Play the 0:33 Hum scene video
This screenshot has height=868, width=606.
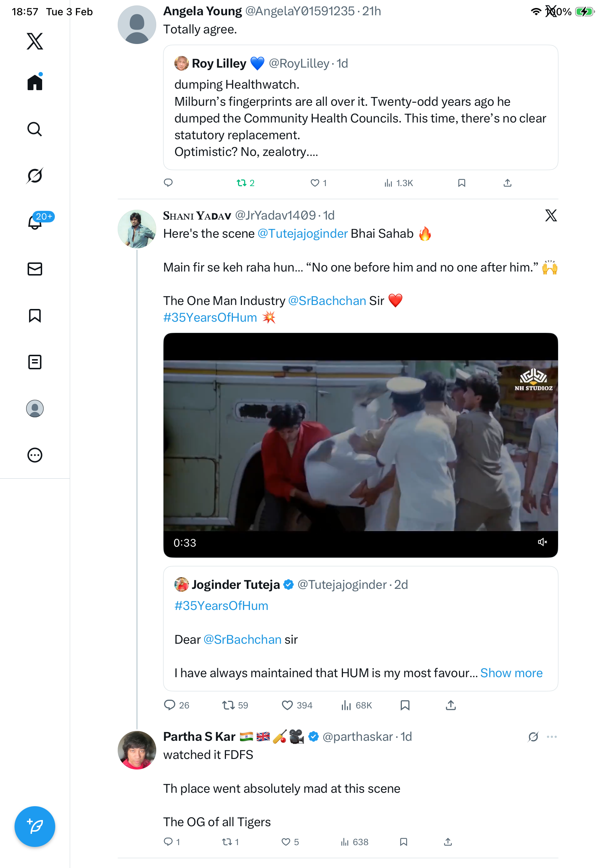pyautogui.click(x=360, y=445)
